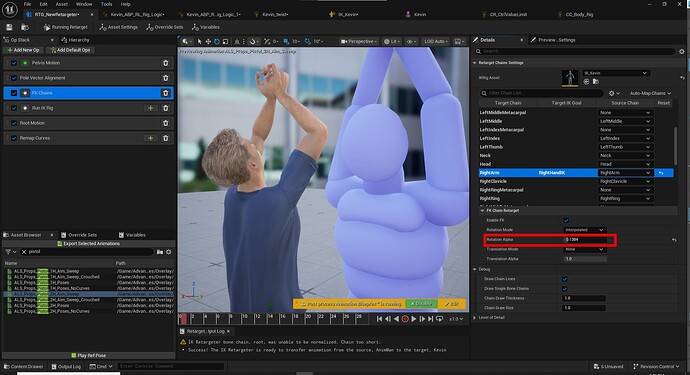Jump to end of animation
690x375 pixels.
(x=430, y=319)
